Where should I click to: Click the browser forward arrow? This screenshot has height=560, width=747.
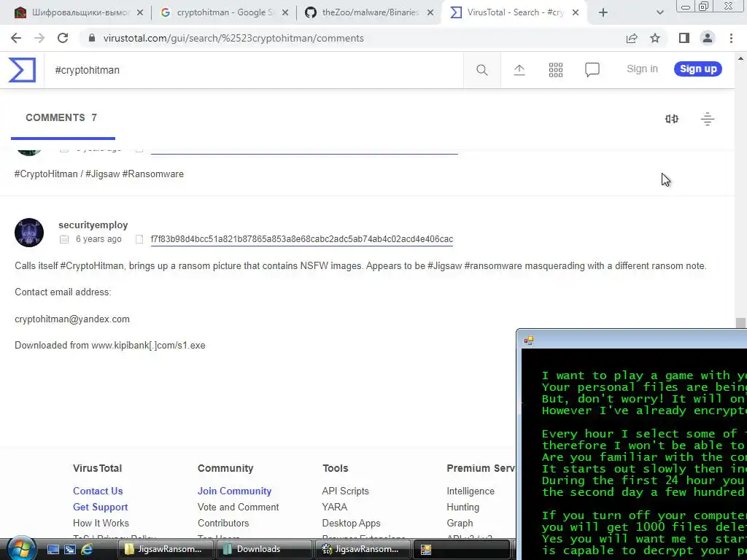[39, 38]
